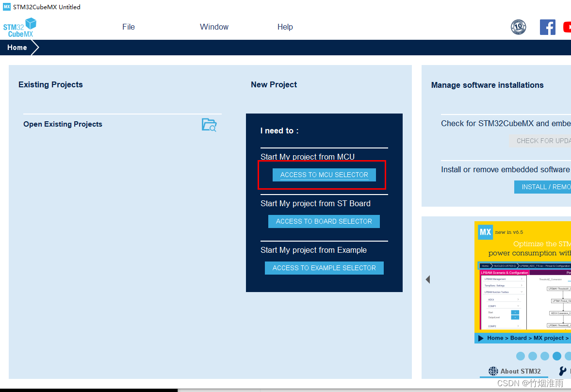The image size is (571, 392).
Task: Click the INSTALL / REMOVE button
Action: 542,187
